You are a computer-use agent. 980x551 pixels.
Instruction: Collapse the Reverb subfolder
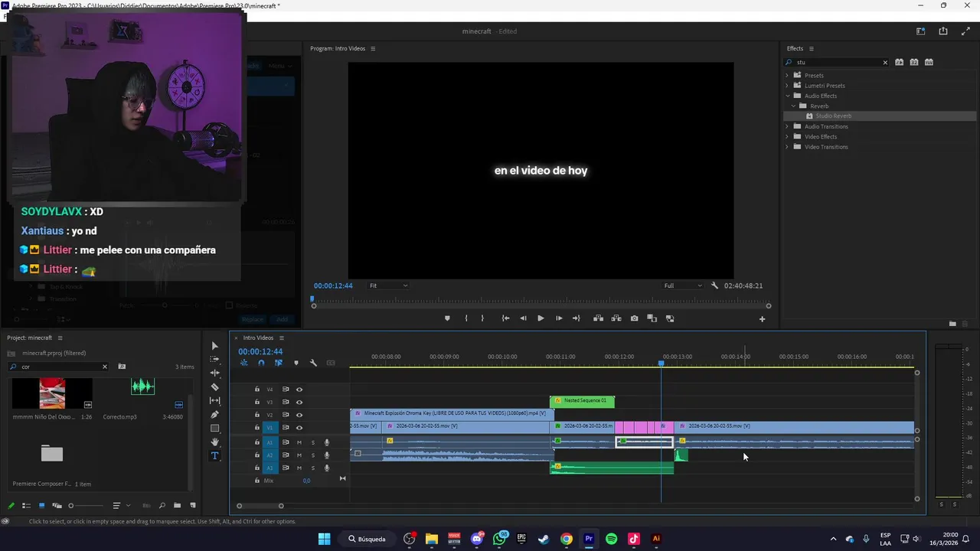794,106
